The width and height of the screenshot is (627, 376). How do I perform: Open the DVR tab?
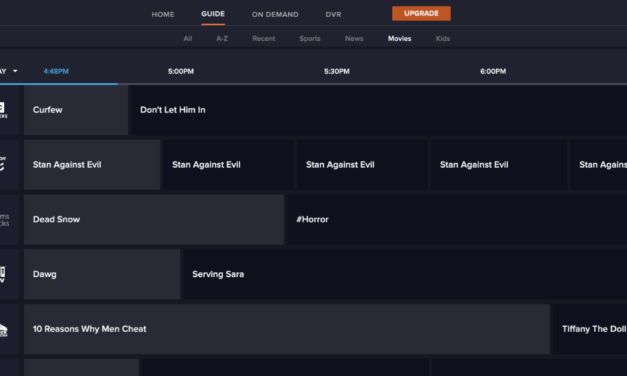pyautogui.click(x=333, y=14)
